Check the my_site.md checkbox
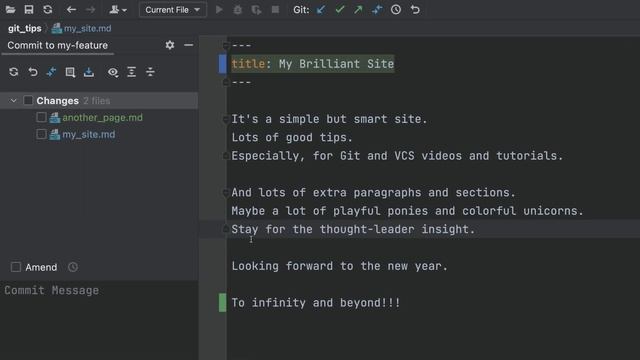 41,134
